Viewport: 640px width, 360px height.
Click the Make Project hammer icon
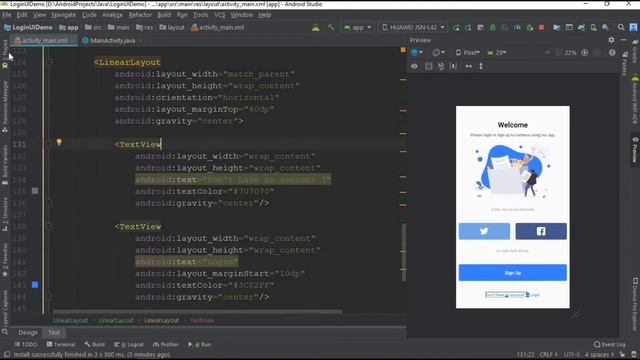[x=331, y=27]
